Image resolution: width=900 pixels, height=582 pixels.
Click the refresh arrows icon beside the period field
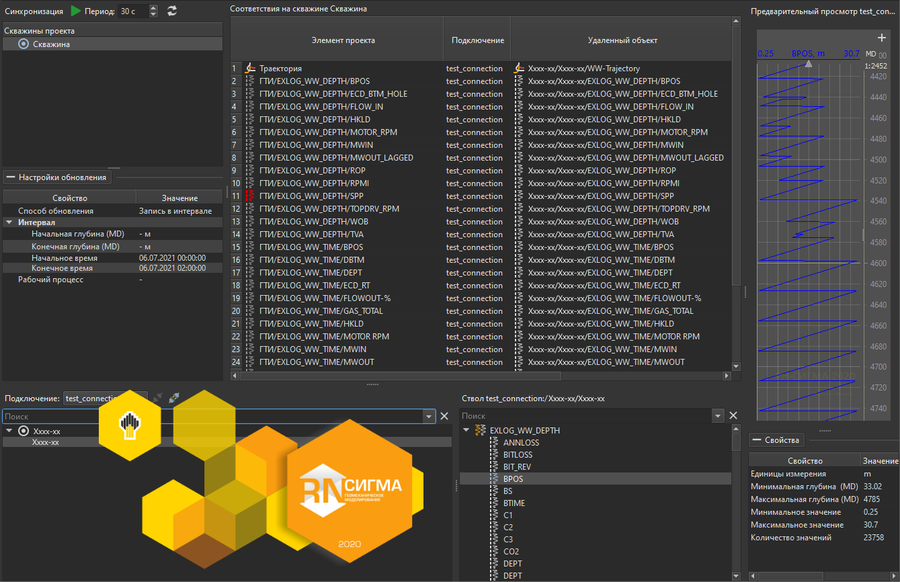coord(172,11)
